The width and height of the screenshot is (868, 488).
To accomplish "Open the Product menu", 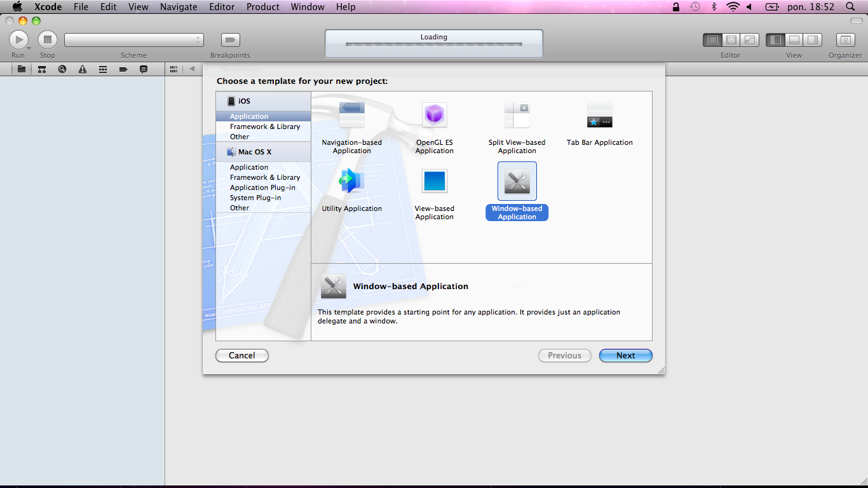I will point(262,7).
